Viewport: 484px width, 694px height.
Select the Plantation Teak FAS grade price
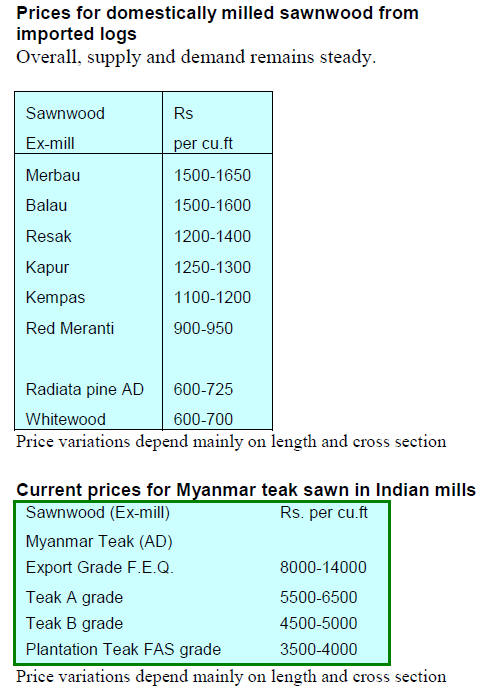318,649
